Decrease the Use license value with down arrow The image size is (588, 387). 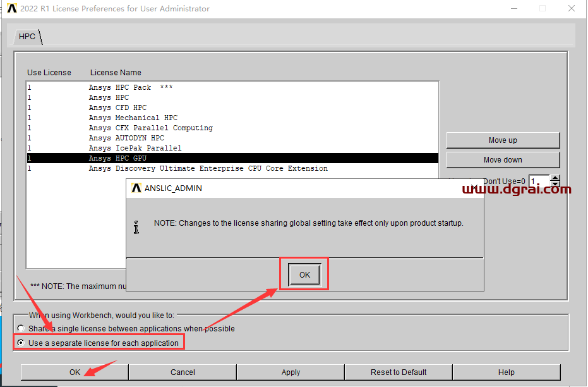point(555,184)
